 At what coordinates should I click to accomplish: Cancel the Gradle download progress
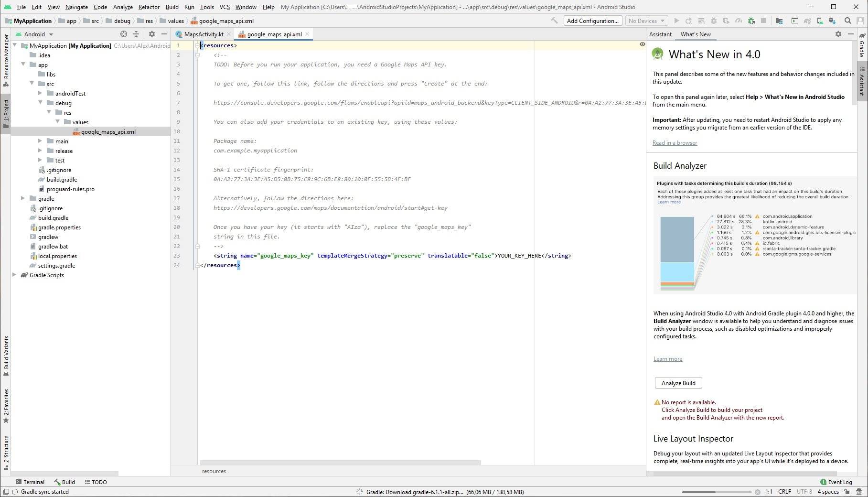[757, 492]
